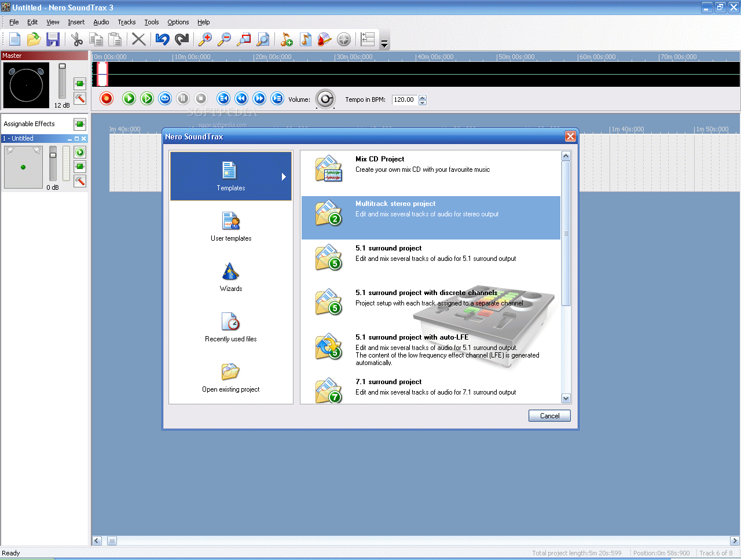Open the Tracks menu

127,22
